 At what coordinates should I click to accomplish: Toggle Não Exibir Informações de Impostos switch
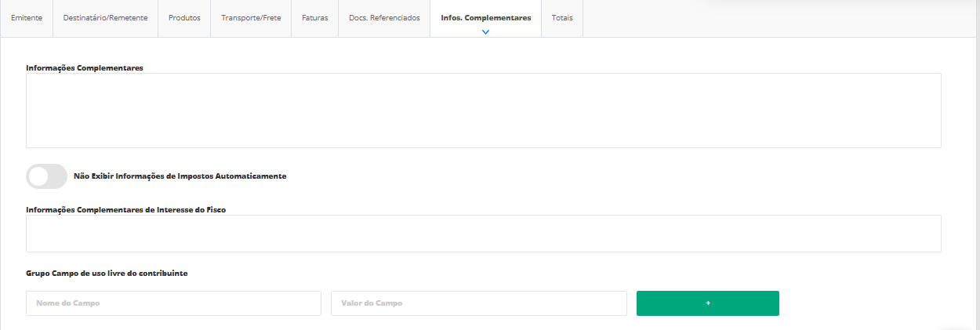[47, 176]
